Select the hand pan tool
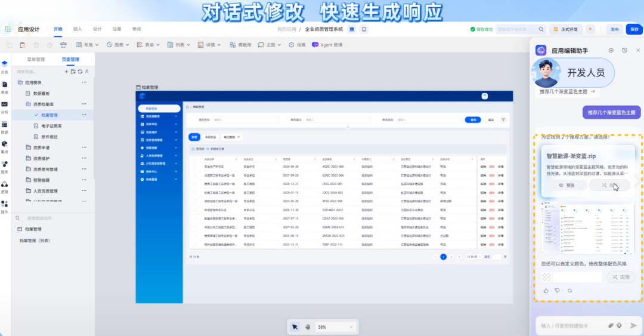The height and width of the screenshot is (336, 644). pyautogui.click(x=308, y=327)
